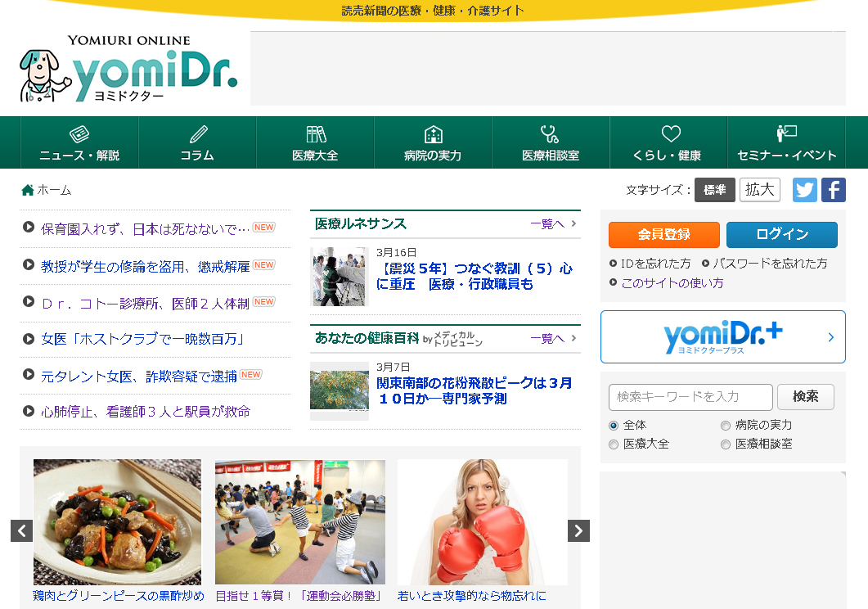Set text size to 拡大
The width and height of the screenshot is (868, 609).
pos(759,190)
